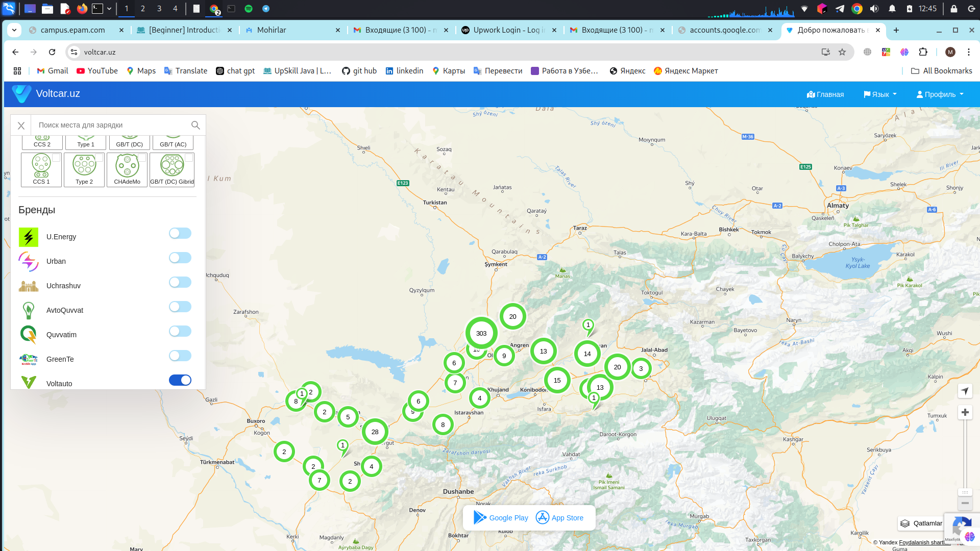
Task: Zoom out the map with minus button
Action: 965,503
